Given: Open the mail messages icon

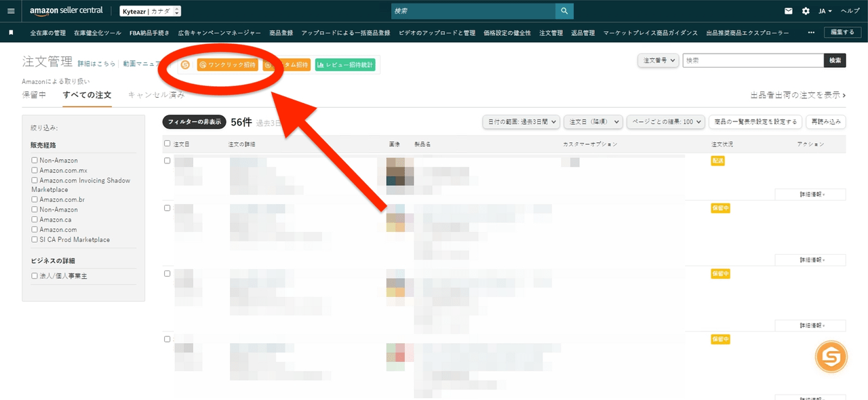Looking at the screenshot, I should (x=789, y=11).
